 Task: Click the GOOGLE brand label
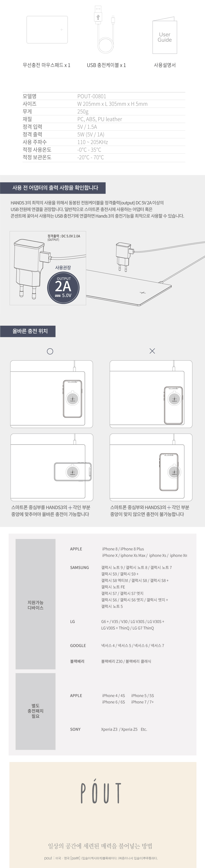click(x=78, y=646)
